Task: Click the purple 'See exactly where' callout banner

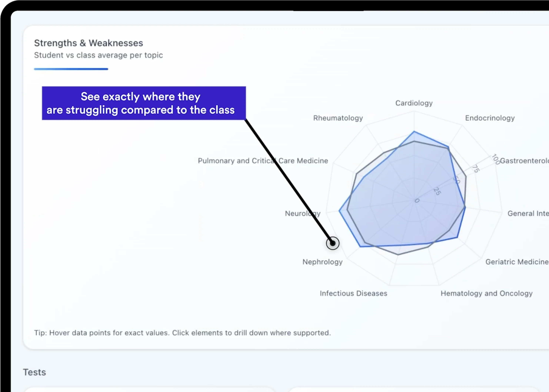Action: tap(144, 103)
